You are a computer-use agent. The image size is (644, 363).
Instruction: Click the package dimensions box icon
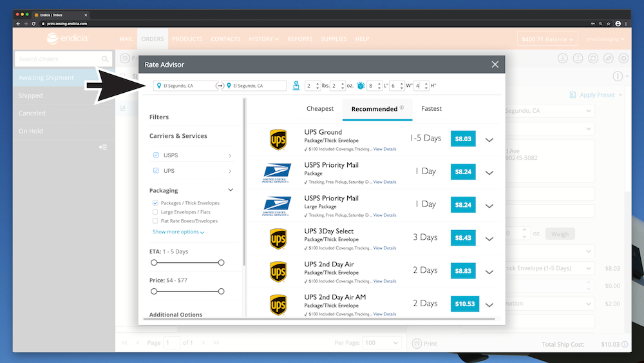point(361,86)
